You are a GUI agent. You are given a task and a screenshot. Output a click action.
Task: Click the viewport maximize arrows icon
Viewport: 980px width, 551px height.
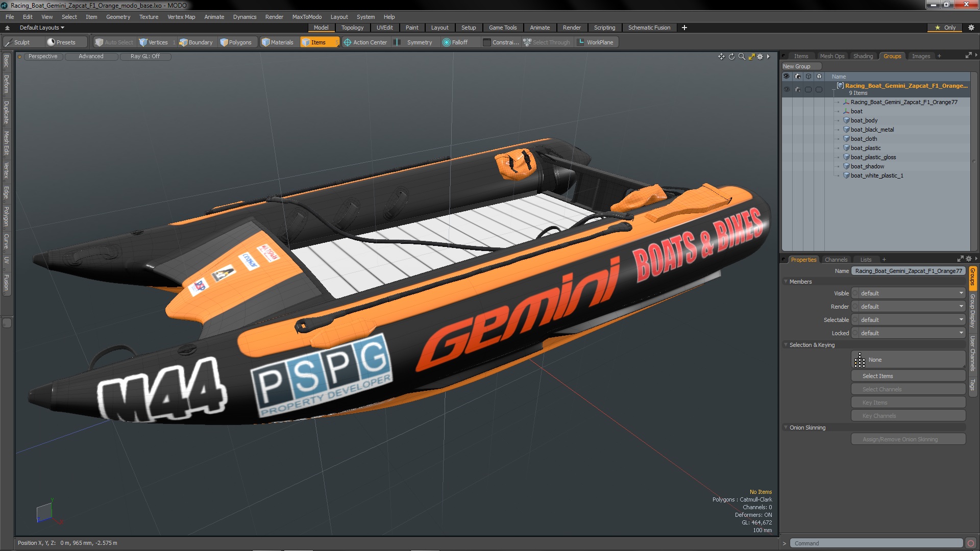pyautogui.click(x=751, y=57)
